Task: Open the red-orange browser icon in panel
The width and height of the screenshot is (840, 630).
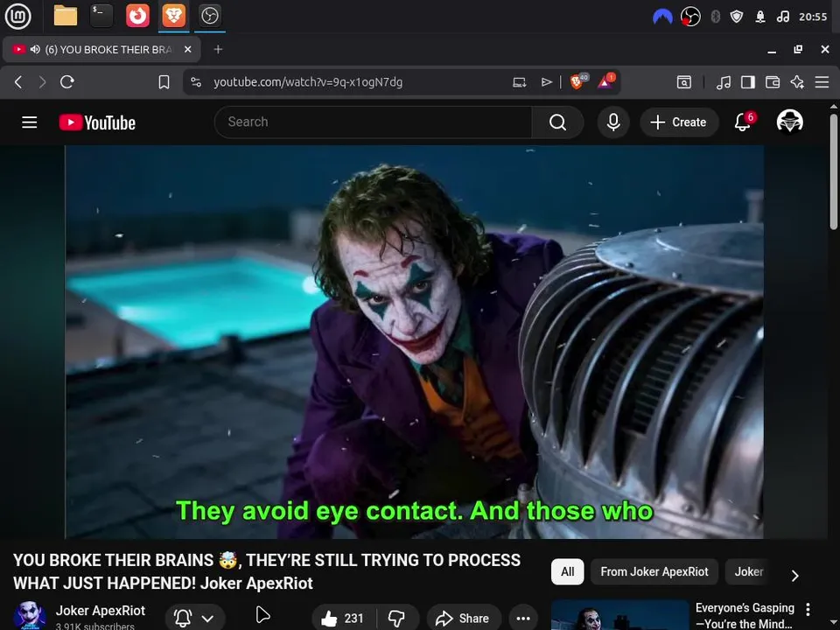Action: click(x=137, y=16)
